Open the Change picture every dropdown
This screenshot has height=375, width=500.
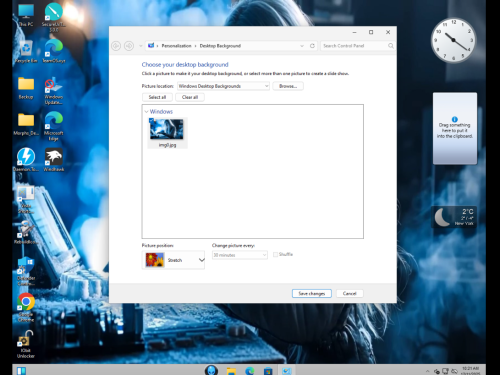click(x=240, y=255)
